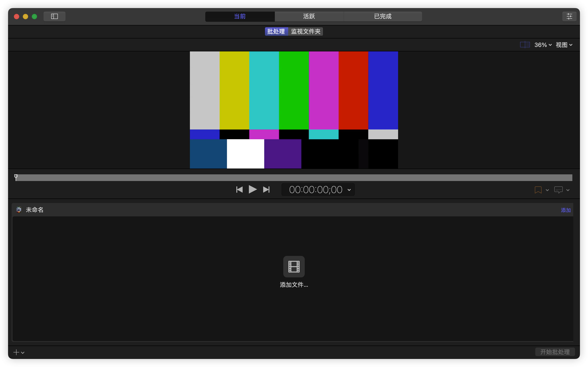588x367 pixels.
Task: Click the plus add button
Action: pos(16,352)
